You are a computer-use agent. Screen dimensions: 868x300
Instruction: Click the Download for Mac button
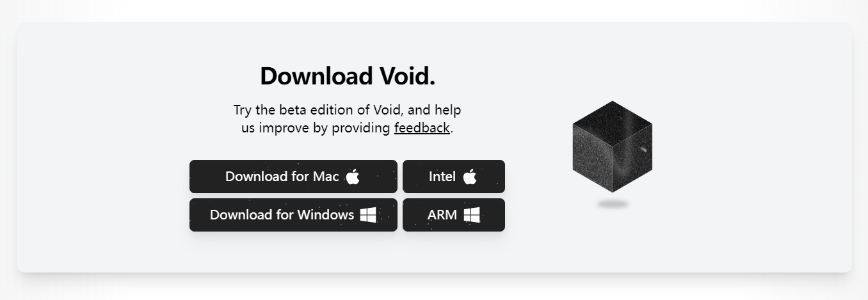tap(293, 177)
